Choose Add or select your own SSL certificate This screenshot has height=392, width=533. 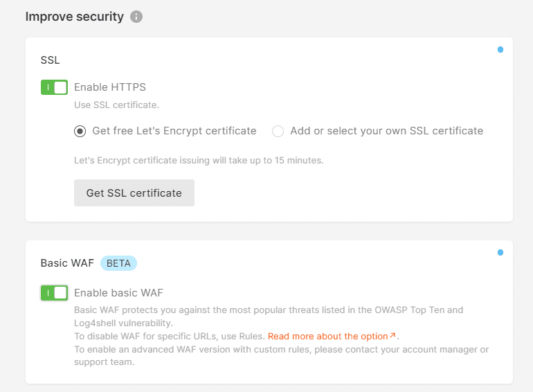coord(278,131)
